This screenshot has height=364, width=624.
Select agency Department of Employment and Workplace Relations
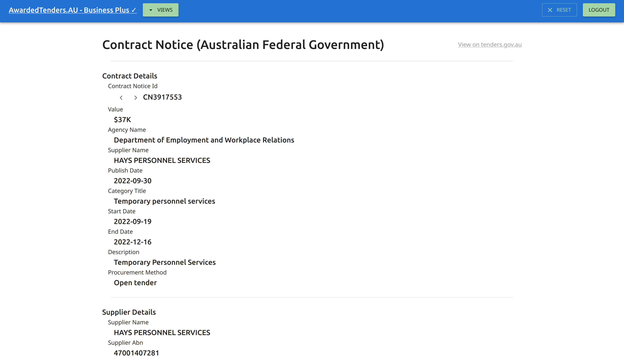(204, 140)
